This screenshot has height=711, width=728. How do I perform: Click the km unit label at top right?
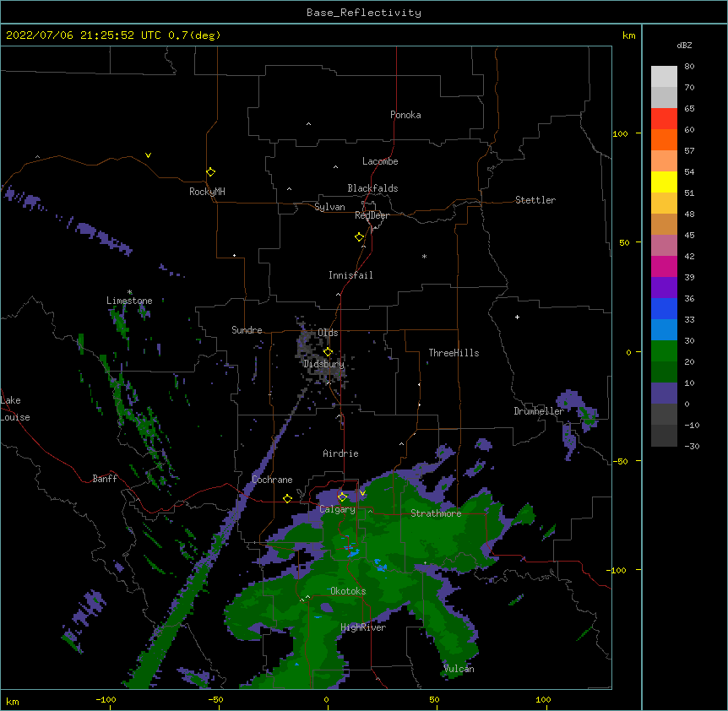coord(629,35)
